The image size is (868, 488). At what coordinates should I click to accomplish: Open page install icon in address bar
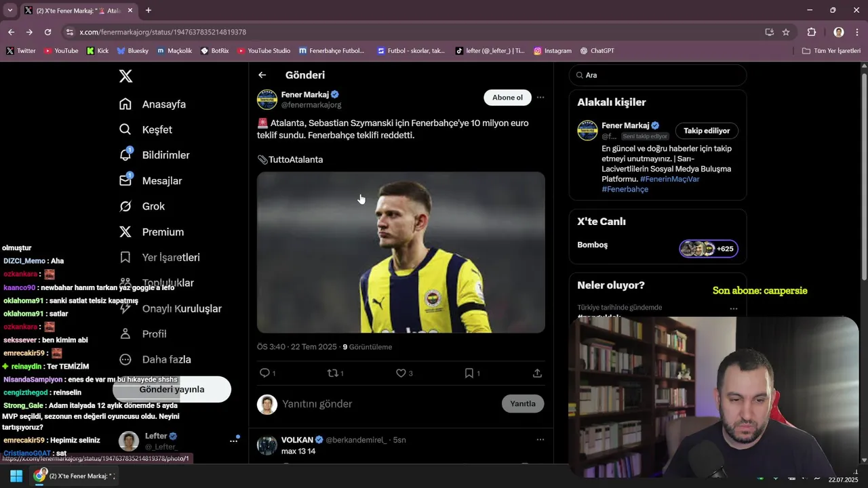769,32
